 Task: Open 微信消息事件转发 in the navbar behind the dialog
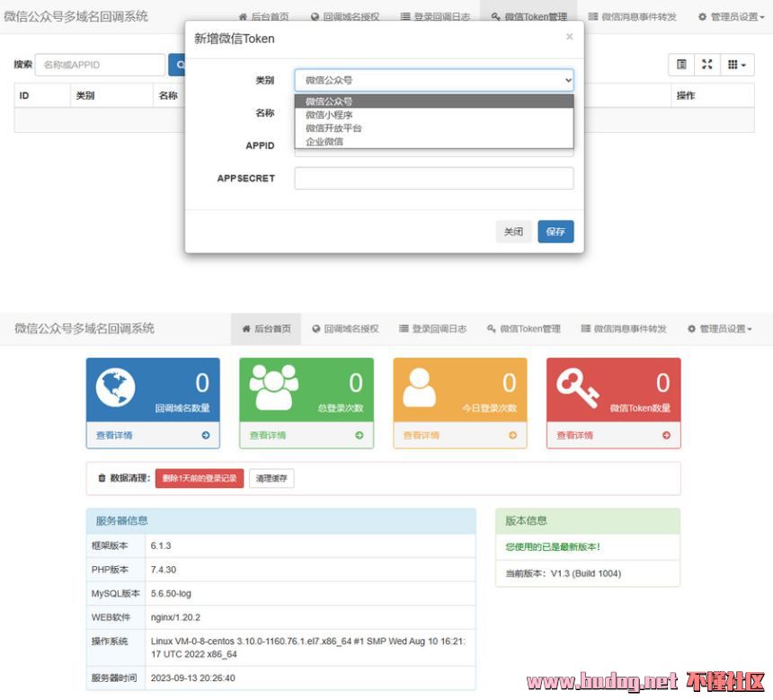633,17
